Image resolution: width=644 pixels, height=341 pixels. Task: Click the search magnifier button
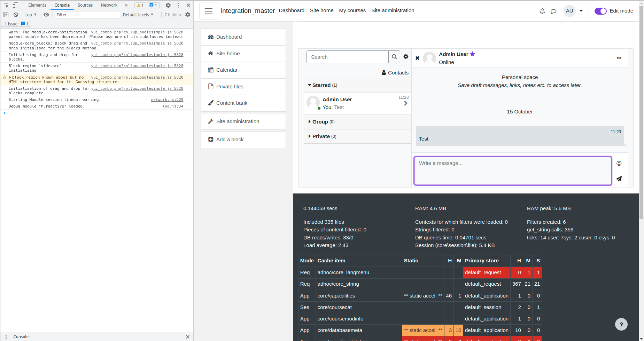pos(394,57)
